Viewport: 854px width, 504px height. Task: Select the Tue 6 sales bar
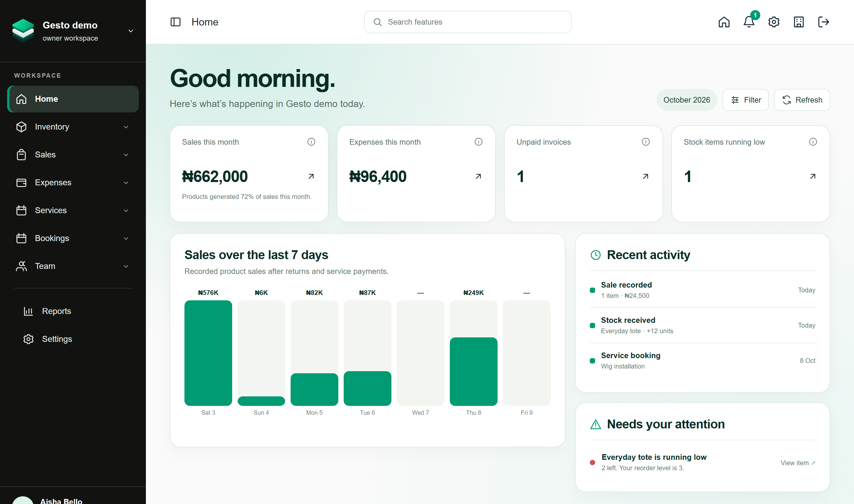point(367,389)
